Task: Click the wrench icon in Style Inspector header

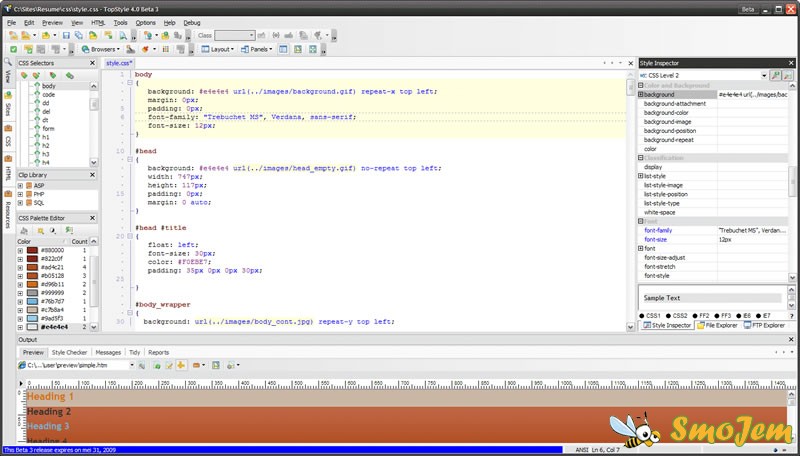Action: pos(776,75)
